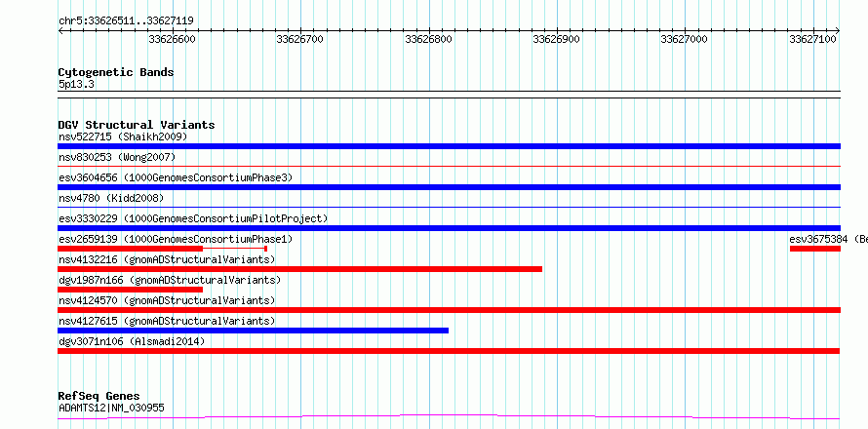Click ruler position 33626900
This screenshot has height=429, width=868.
556,39
